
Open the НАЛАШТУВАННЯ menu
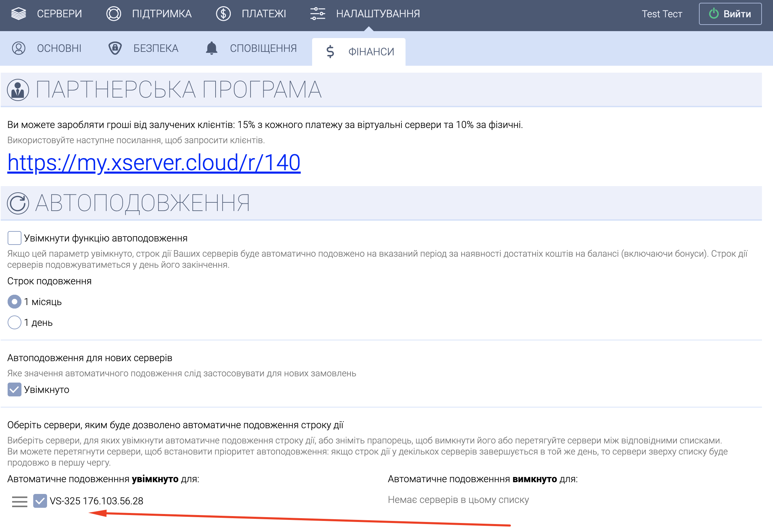[x=365, y=14]
